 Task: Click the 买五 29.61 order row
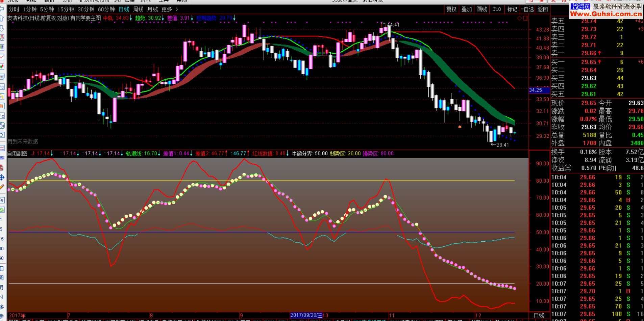coord(597,94)
